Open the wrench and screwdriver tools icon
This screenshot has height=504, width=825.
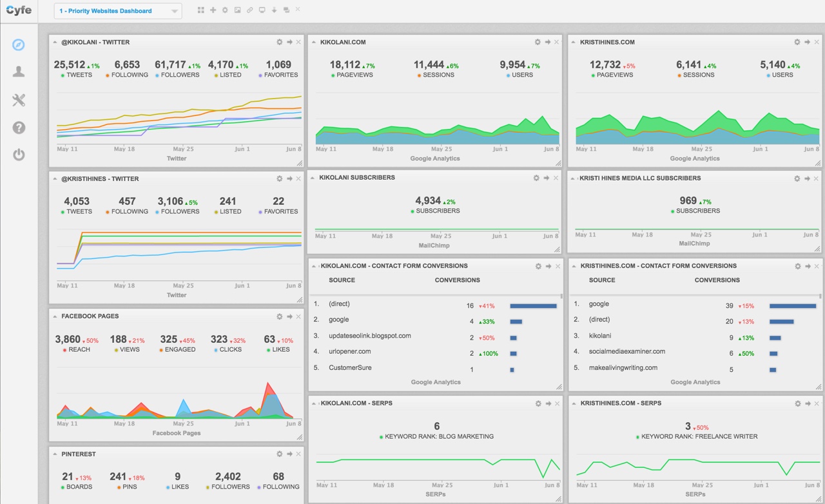click(19, 100)
